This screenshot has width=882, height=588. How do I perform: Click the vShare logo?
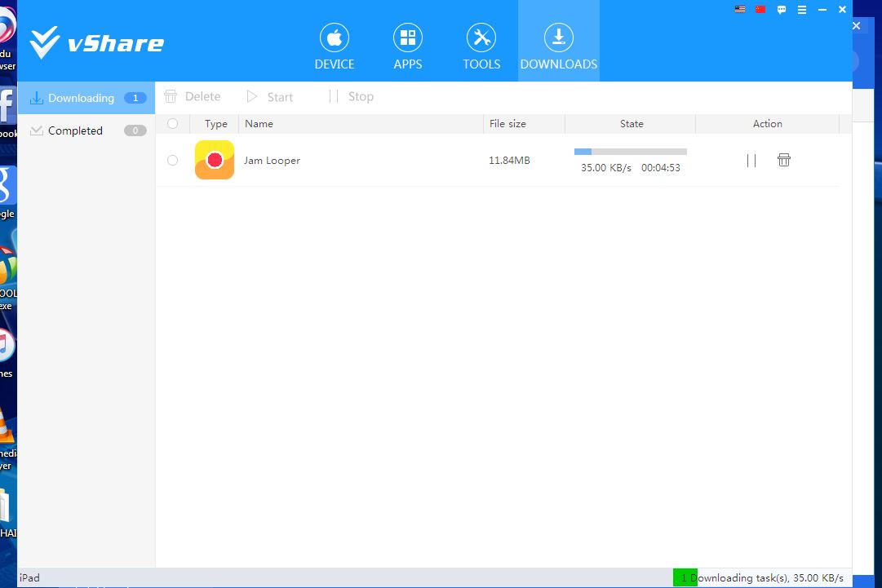click(x=97, y=42)
